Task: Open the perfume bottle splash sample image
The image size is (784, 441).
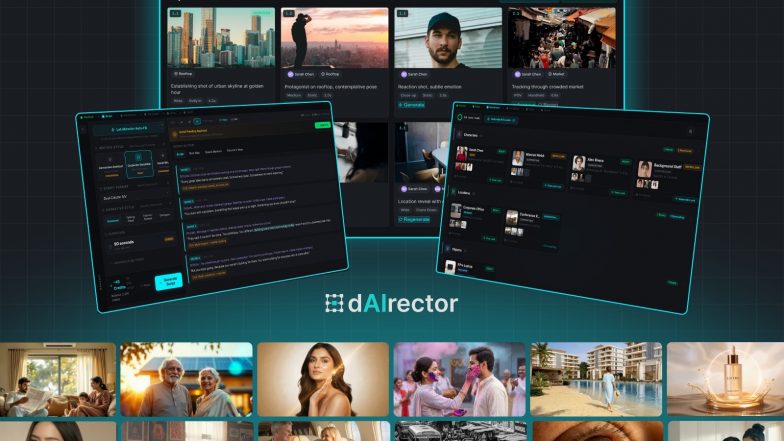Action: 726,380
